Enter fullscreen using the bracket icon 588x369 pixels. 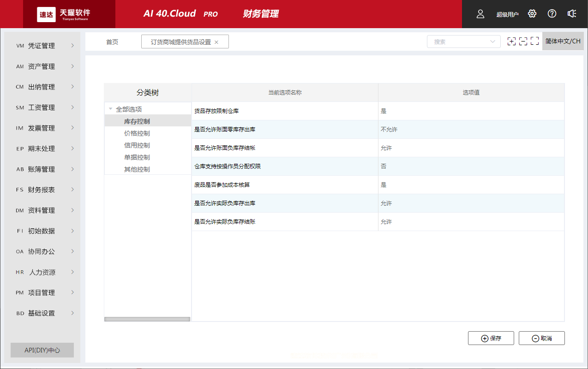534,41
